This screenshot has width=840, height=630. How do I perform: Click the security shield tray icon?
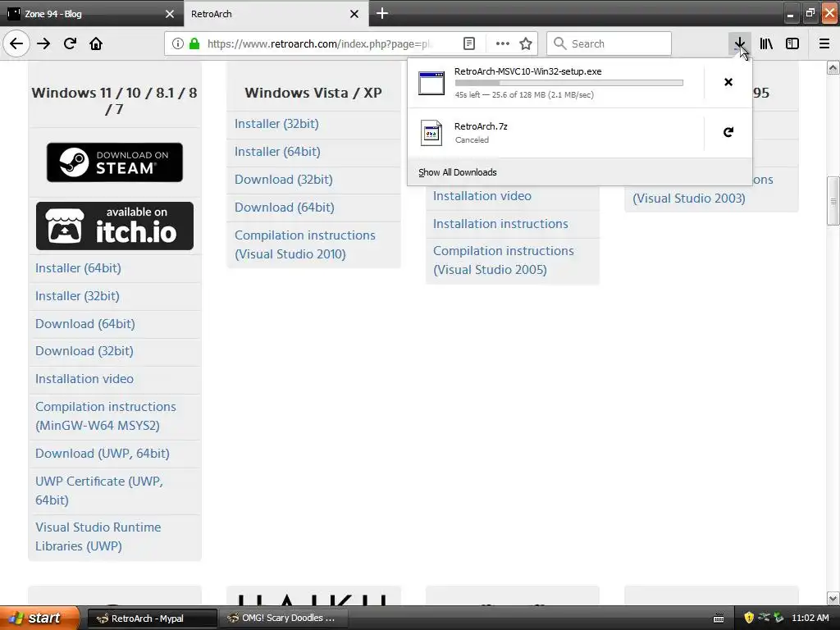point(749,618)
